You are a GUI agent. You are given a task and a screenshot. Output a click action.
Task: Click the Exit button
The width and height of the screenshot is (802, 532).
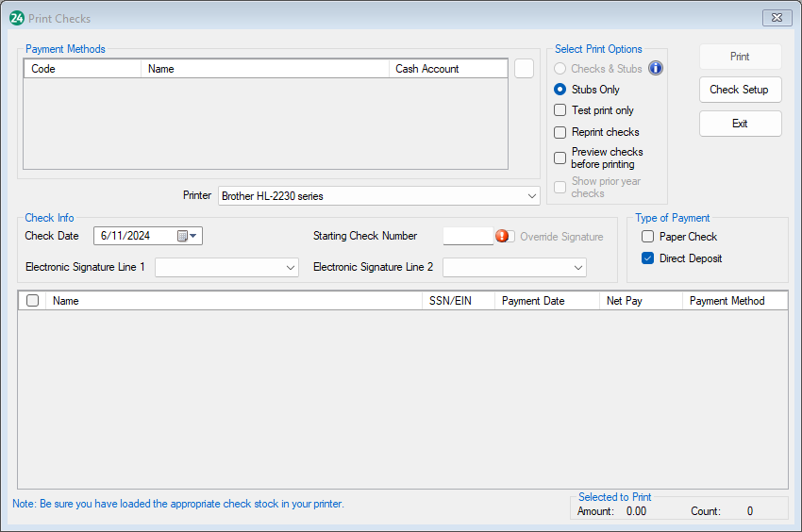tap(740, 124)
